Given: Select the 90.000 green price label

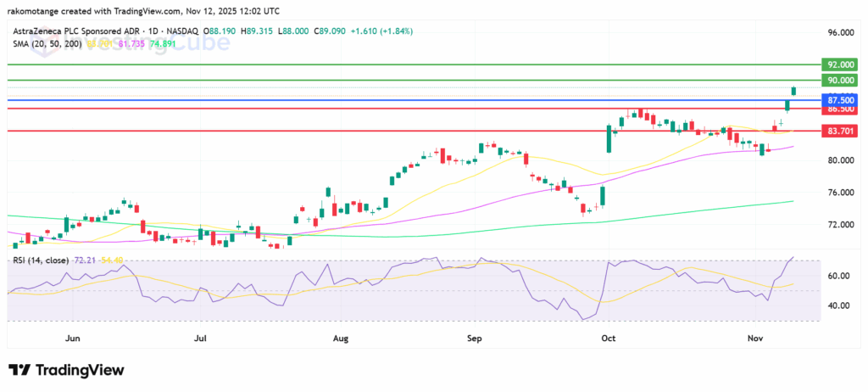Looking at the screenshot, I should (x=840, y=81).
